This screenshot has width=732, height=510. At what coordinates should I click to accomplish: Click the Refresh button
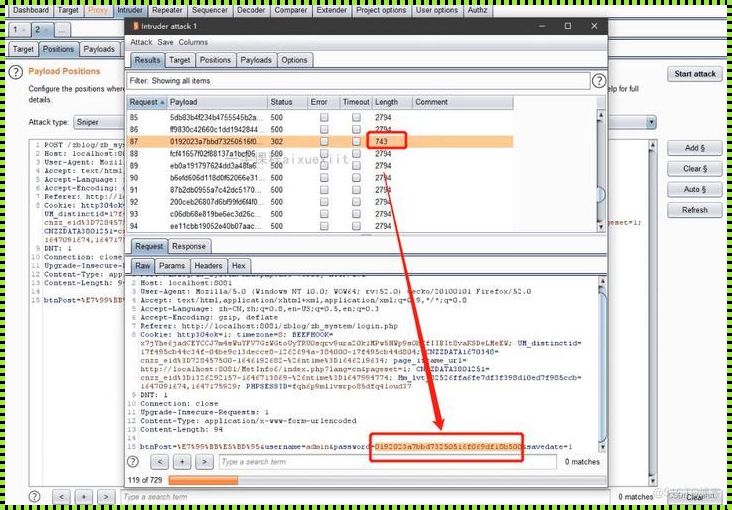click(x=695, y=210)
